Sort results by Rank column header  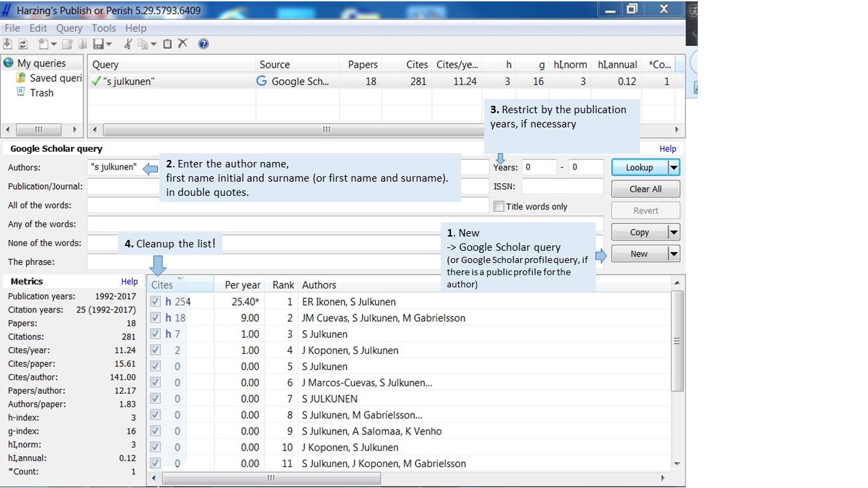281,285
